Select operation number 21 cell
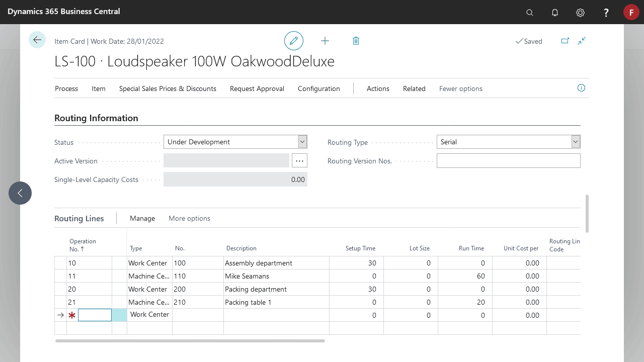 point(89,302)
